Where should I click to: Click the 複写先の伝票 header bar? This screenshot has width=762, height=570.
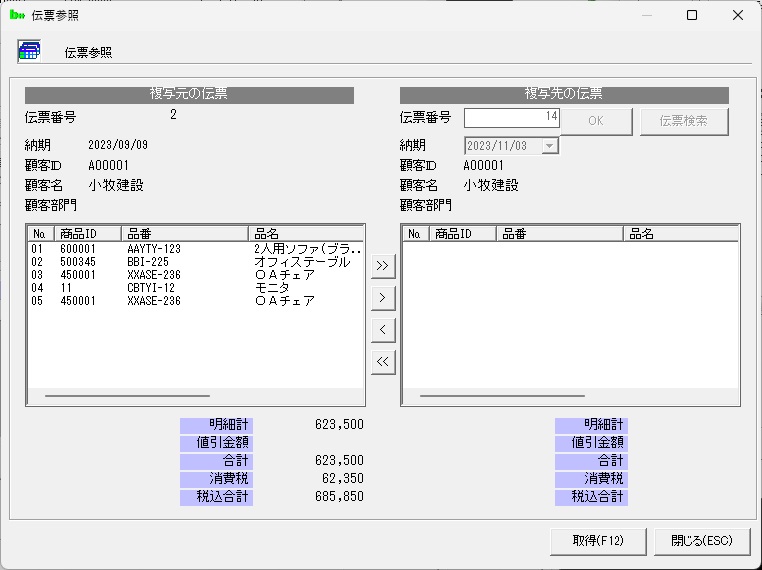(564, 94)
